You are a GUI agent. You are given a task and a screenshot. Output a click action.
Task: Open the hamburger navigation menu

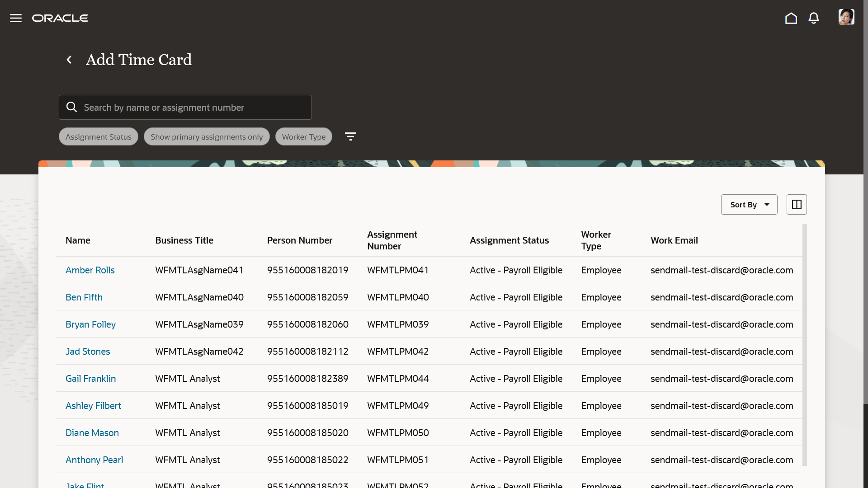click(16, 18)
